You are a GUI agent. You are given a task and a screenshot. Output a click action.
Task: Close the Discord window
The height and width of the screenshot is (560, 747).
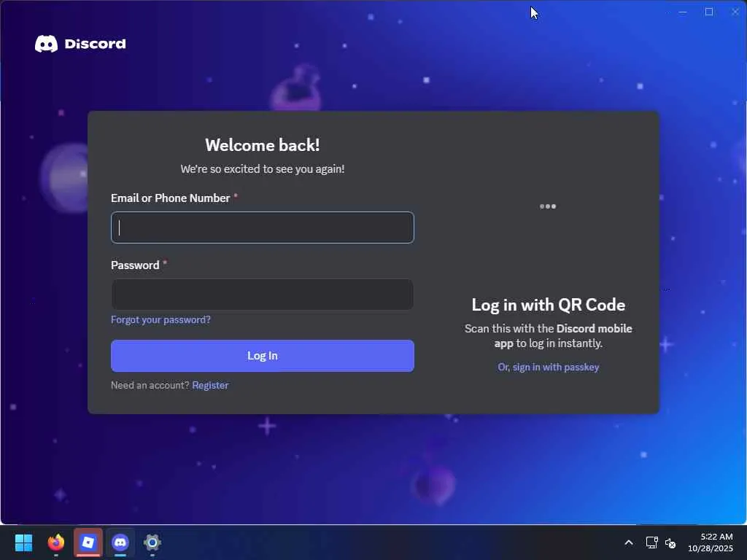[x=735, y=12]
